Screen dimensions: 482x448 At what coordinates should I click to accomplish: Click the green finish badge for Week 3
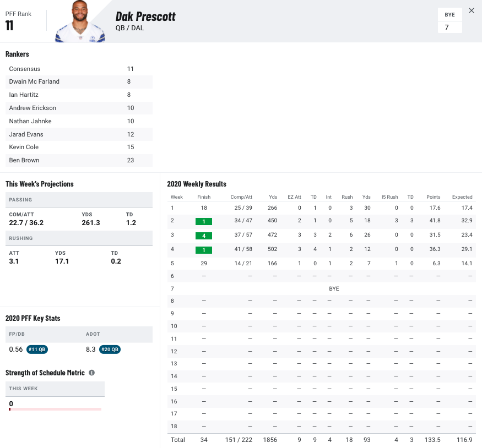(203, 236)
